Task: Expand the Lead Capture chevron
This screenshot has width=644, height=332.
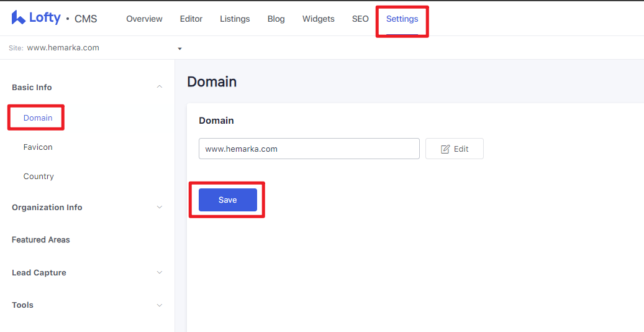Action: tap(160, 272)
